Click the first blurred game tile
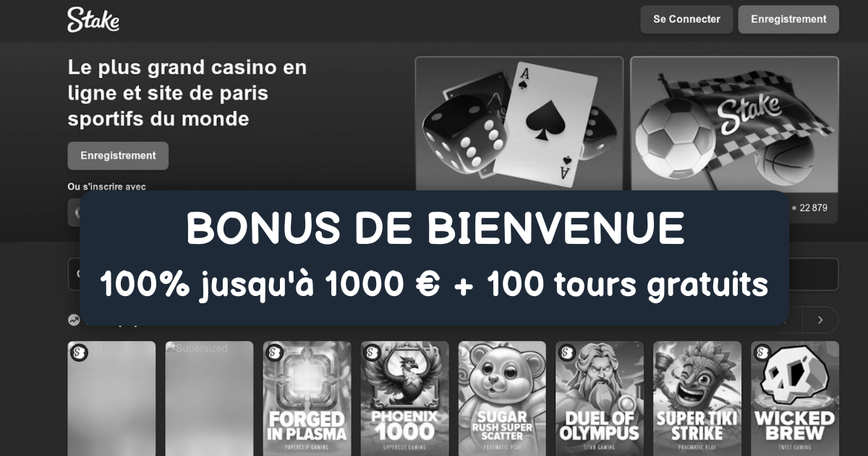The width and height of the screenshot is (868, 456). pyautogui.click(x=111, y=399)
